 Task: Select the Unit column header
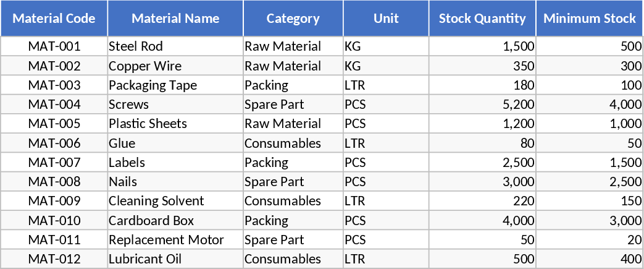386,19
